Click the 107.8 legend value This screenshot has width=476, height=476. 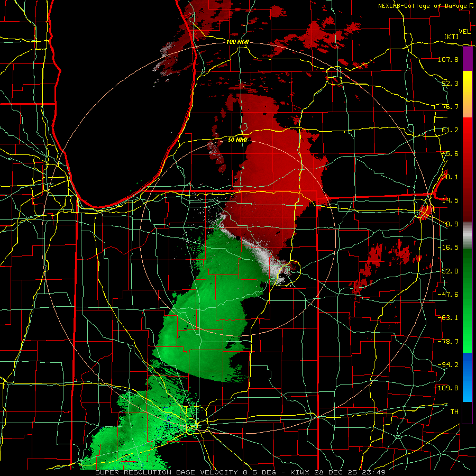448,59
